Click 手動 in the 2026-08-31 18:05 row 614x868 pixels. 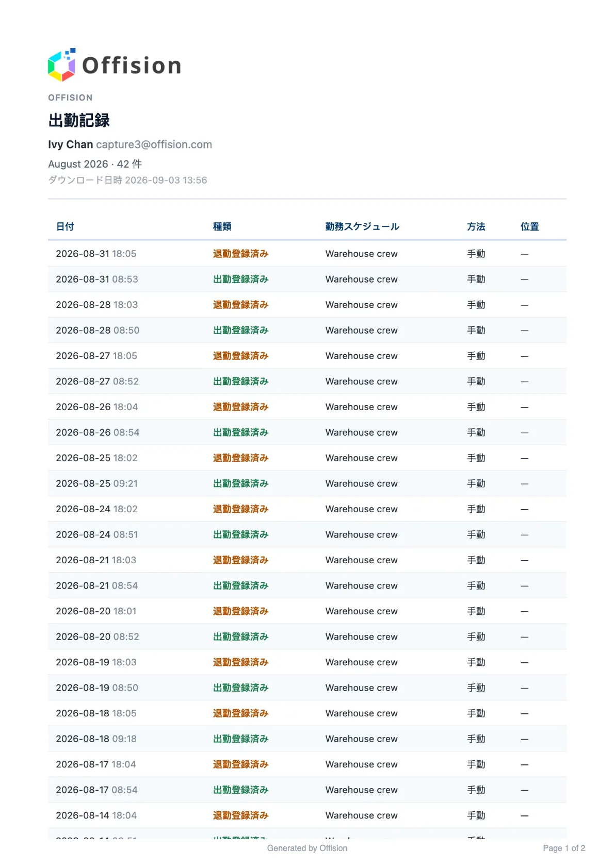tap(476, 254)
